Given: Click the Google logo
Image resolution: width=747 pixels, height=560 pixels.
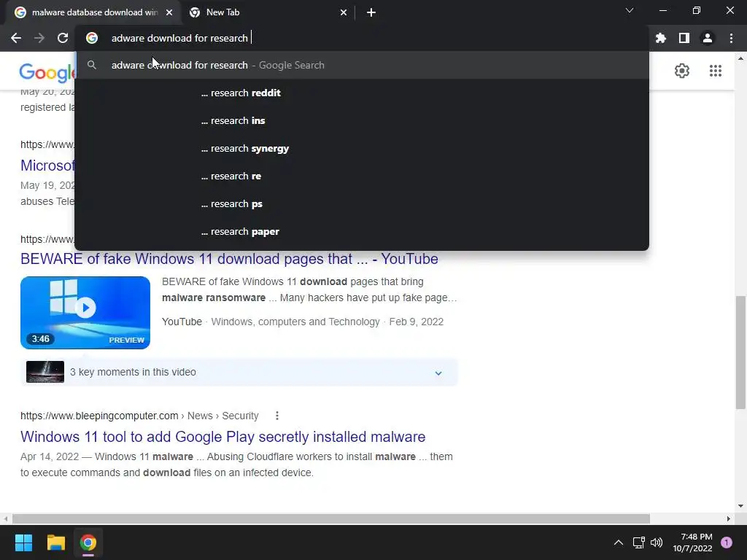Looking at the screenshot, I should (47, 72).
